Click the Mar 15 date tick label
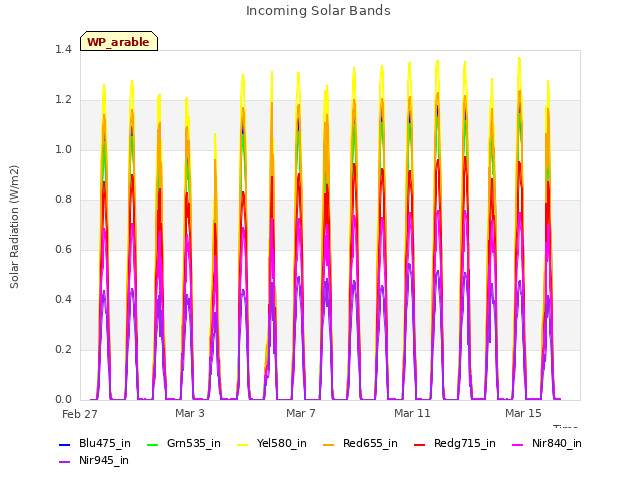The width and height of the screenshot is (640, 480). click(523, 413)
